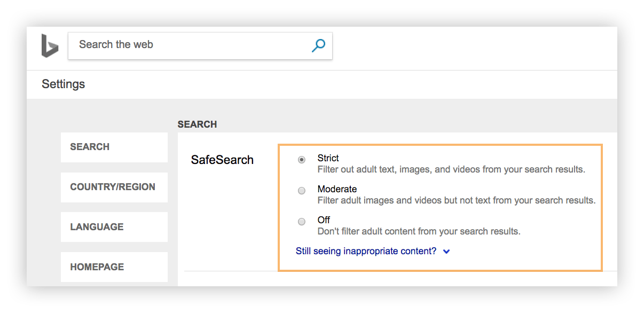Click the Off option label
The width and height of the screenshot is (644, 313).
[324, 220]
